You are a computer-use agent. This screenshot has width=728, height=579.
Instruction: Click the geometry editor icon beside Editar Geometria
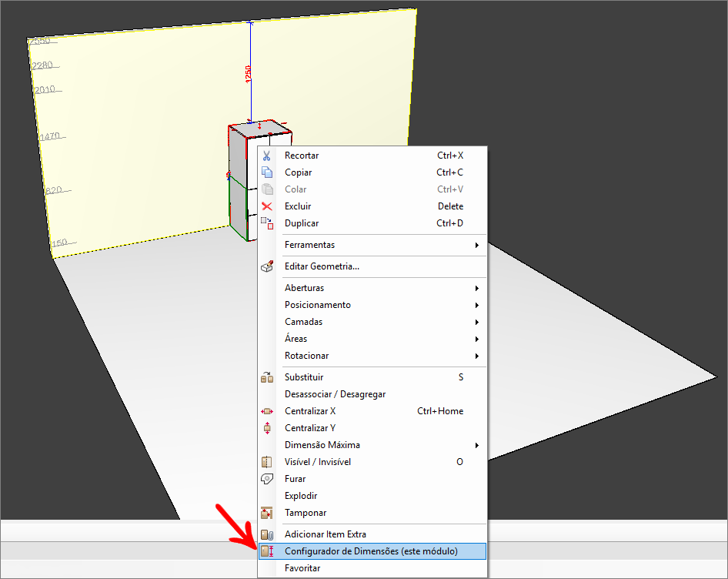tap(267, 266)
